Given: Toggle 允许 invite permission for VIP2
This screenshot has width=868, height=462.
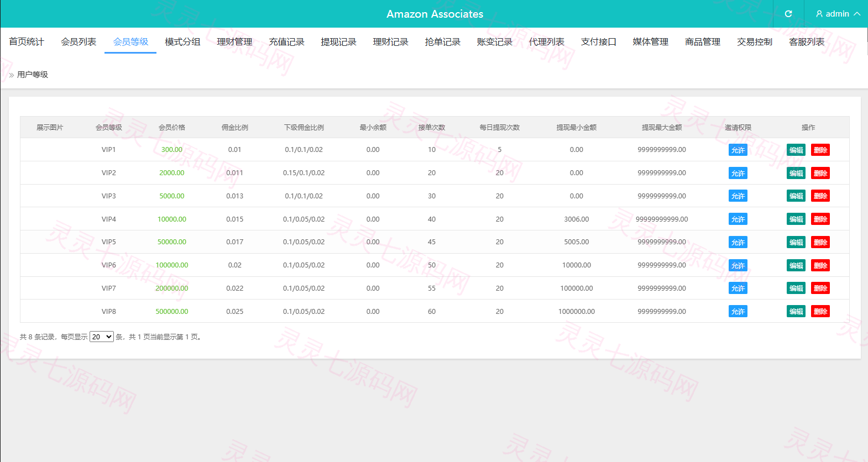Looking at the screenshot, I should (x=738, y=173).
